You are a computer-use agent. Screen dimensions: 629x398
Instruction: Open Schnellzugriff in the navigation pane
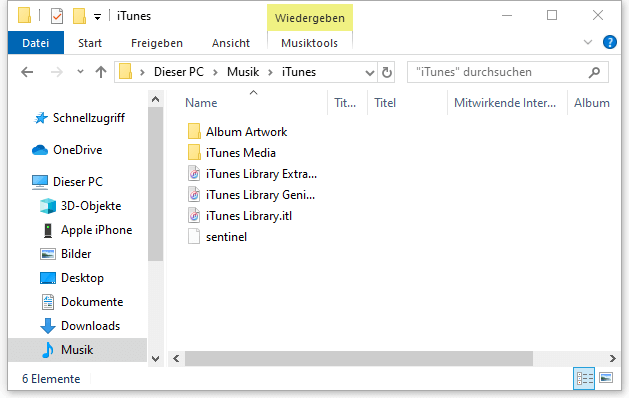(89, 118)
